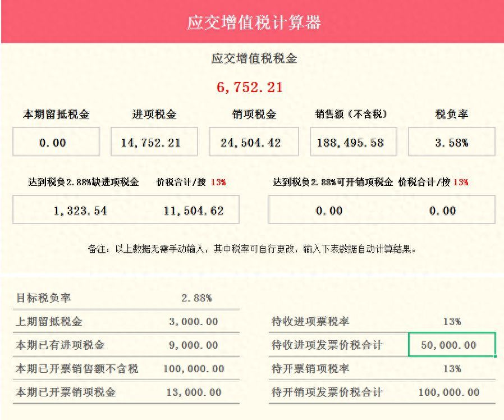The width and height of the screenshot is (504, 420).
Task: Click the 待开销项发票价税合计 value cell
Action: pyautogui.click(x=448, y=392)
